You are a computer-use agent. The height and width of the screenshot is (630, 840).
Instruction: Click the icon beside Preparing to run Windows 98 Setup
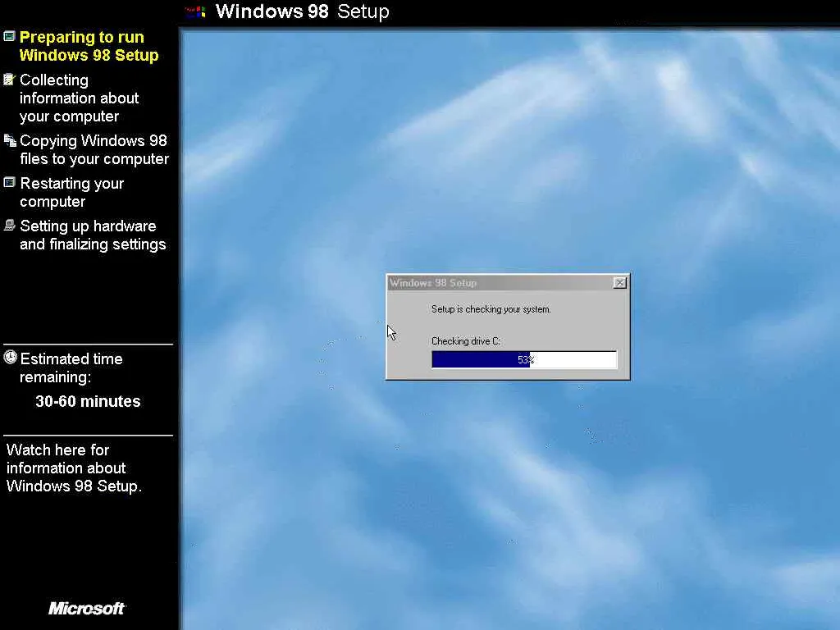pyautogui.click(x=9, y=36)
